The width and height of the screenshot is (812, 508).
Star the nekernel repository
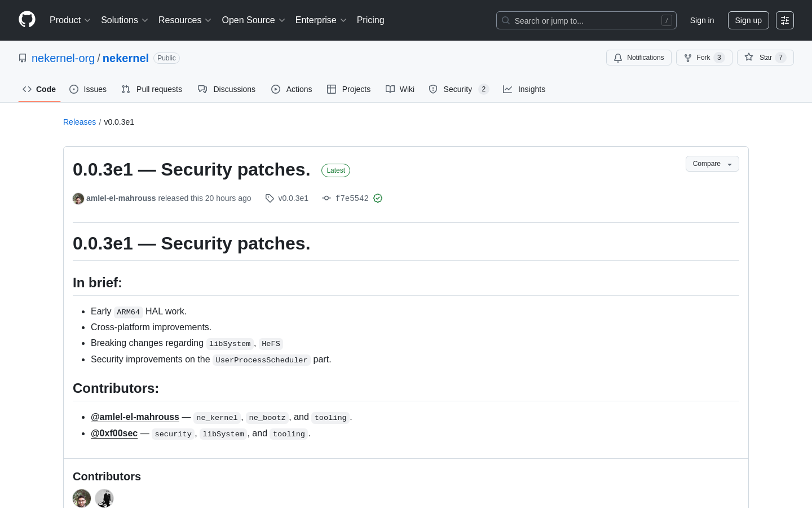click(765, 58)
